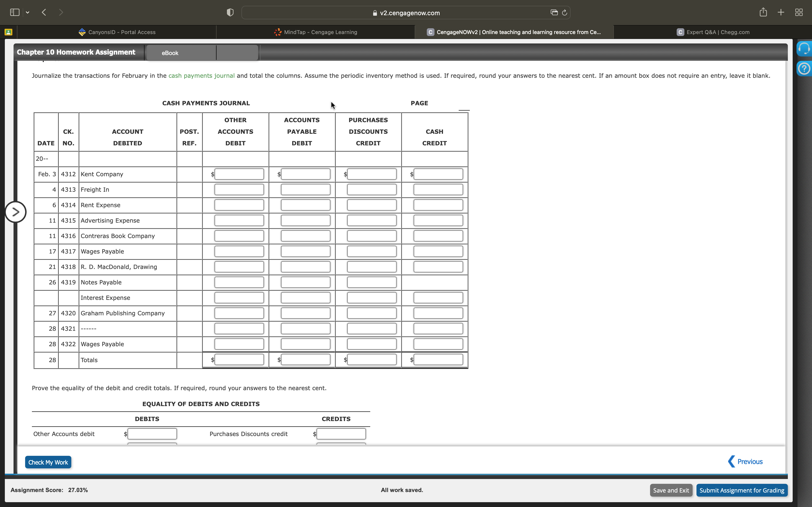Click the tab pages icon inside address bar
812x507 pixels.
(x=554, y=12)
